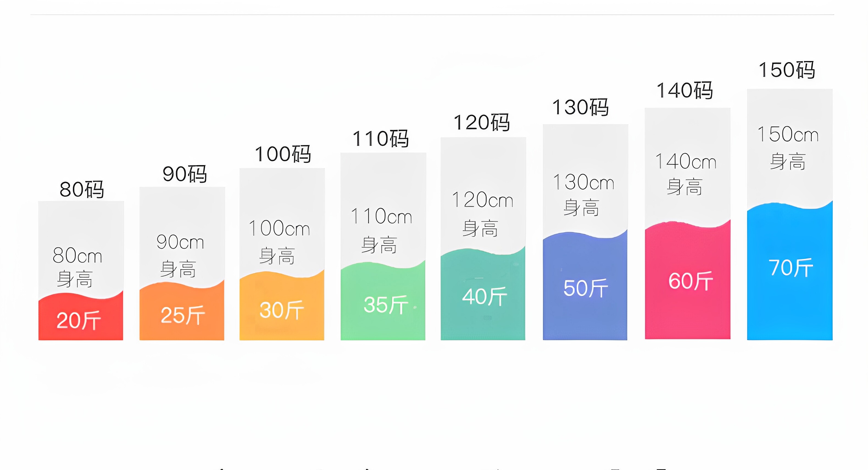Click the 80cm 身高 text
This screenshot has width=868, height=470.
77,267
